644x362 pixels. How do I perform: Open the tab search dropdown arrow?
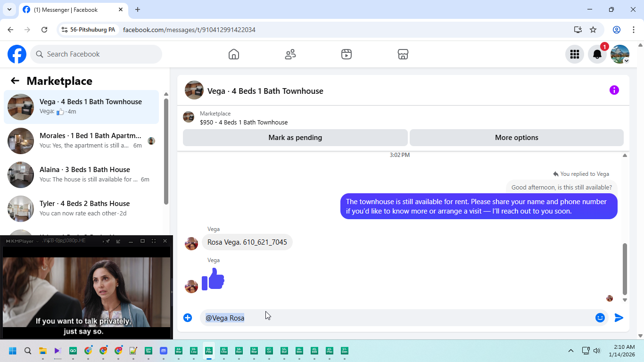9,9
